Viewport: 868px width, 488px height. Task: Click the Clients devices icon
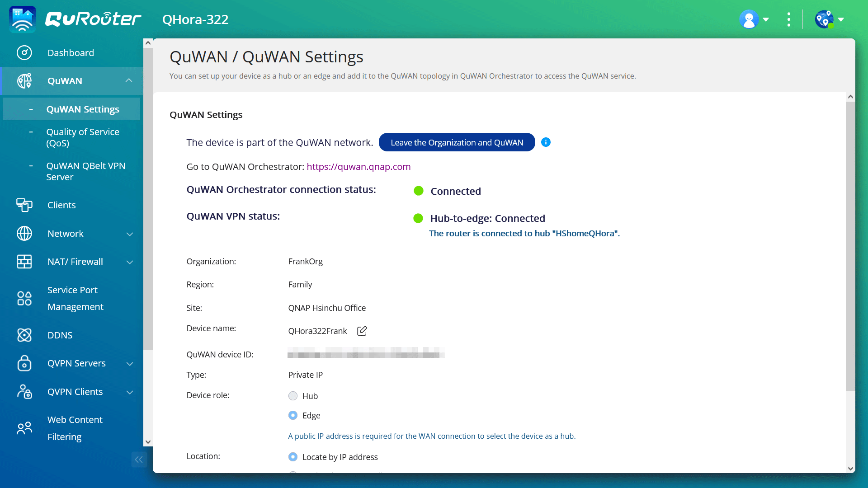point(24,205)
